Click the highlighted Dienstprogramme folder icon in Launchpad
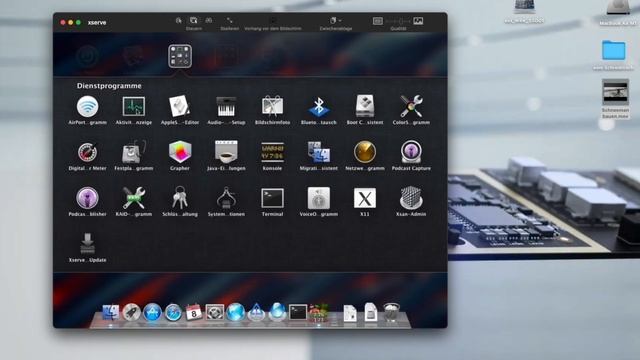 tap(180, 56)
